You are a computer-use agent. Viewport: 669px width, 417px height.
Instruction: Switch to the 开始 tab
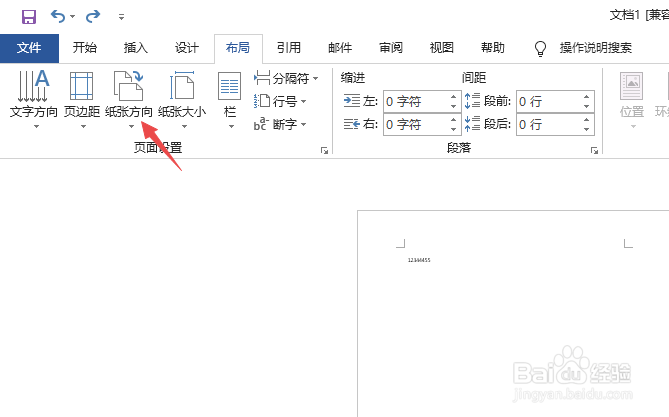point(84,47)
